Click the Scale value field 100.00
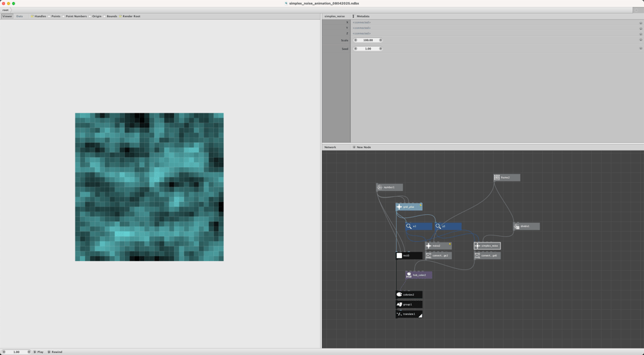The image size is (644, 355). point(368,40)
